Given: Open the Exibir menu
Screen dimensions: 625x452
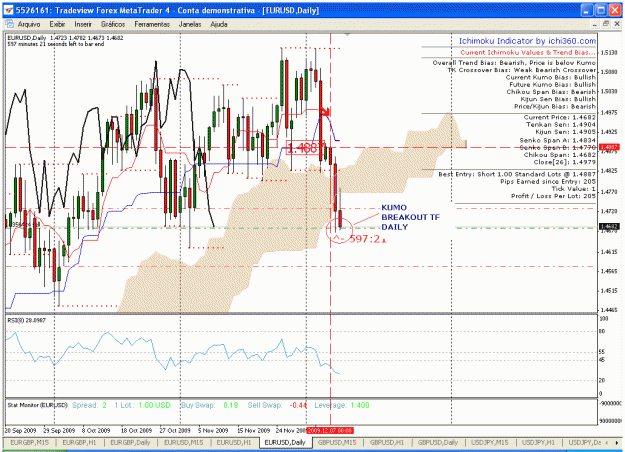Looking at the screenshot, I should coord(57,24).
